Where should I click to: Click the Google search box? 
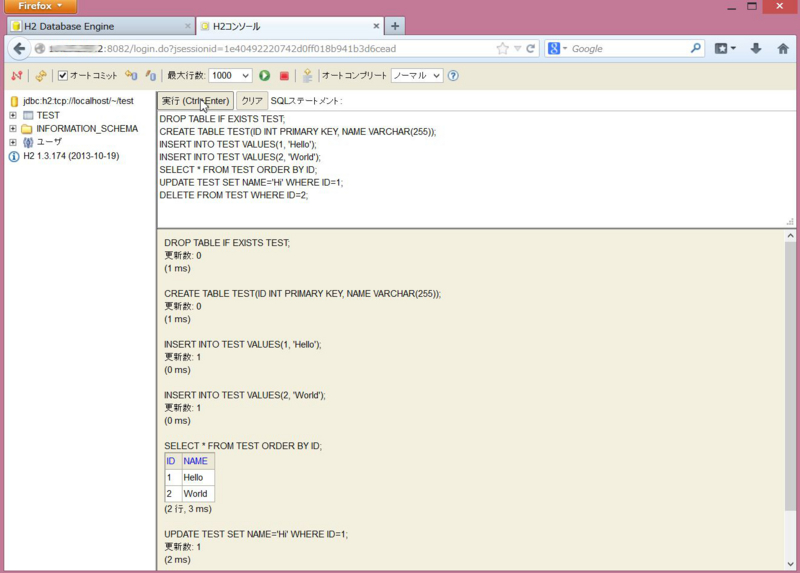[629, 48]
